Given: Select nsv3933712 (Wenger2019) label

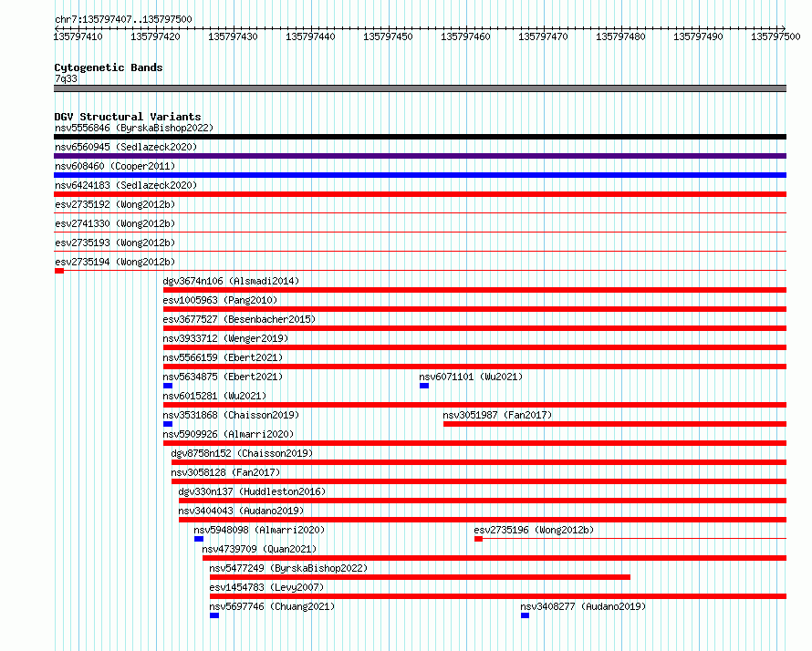Looking at the screenshot, I should pyautogui.click(x=225, y=338).
